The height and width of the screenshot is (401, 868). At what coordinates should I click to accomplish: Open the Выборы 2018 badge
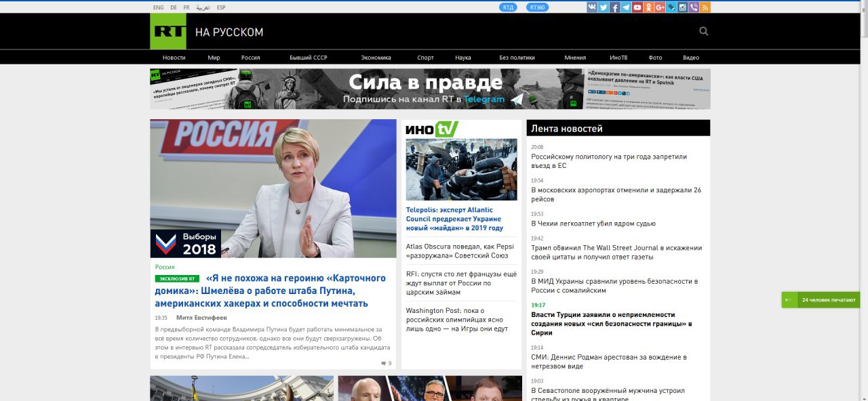pos(185,244)
